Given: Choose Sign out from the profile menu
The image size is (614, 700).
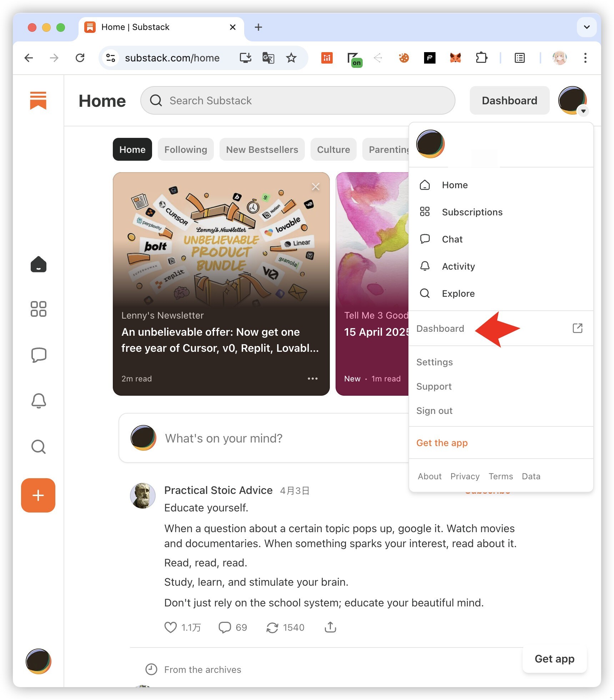Looking at the screenshot, I should click(x=434, y=411).
